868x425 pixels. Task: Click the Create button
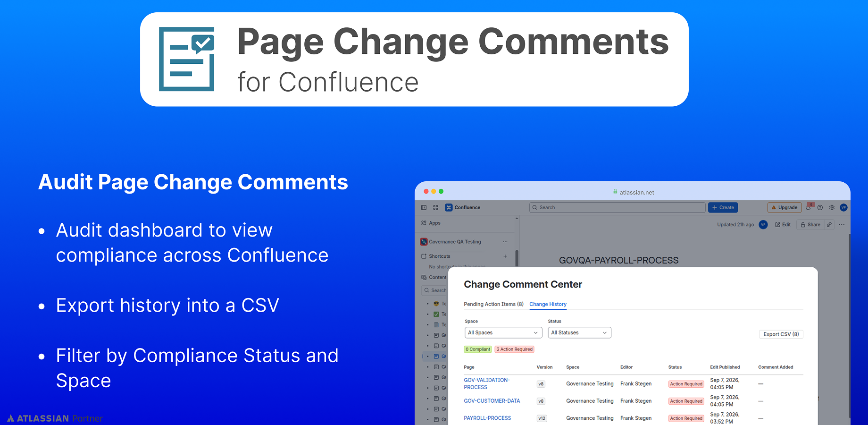point(723,207)
